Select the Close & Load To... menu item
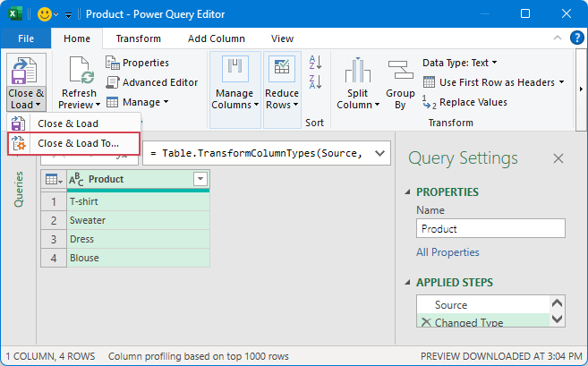The image size is (588, 366). point(78,143)
